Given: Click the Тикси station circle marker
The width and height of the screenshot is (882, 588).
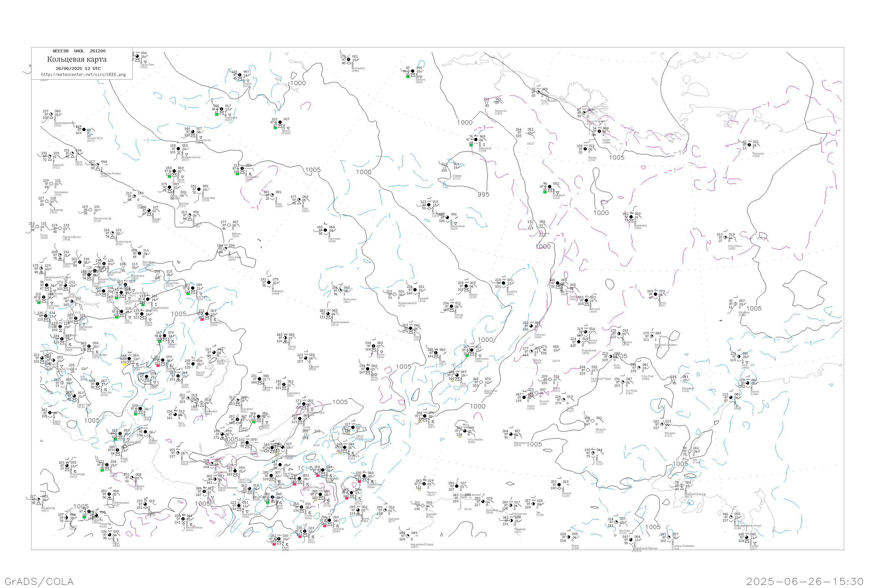Looking at the screenshot, I should 599,131.
